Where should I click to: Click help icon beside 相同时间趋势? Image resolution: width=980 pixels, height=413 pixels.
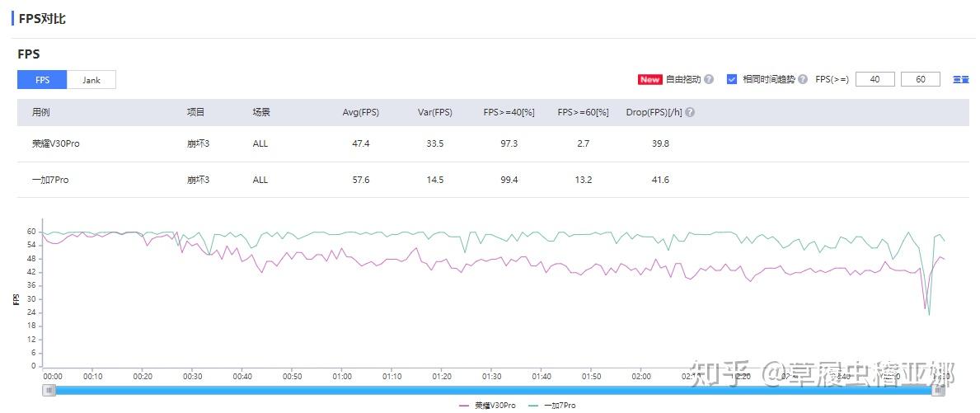(803, 79)
